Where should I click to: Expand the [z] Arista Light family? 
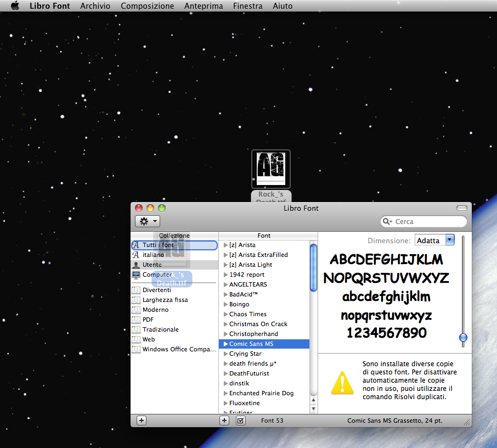tap(225, 265)
